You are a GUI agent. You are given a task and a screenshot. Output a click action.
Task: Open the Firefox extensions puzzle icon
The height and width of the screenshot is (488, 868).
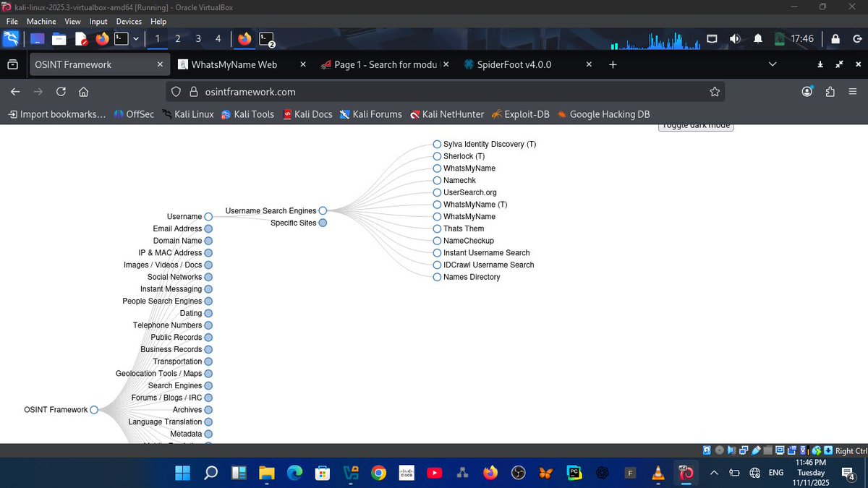tap(830, 92)
